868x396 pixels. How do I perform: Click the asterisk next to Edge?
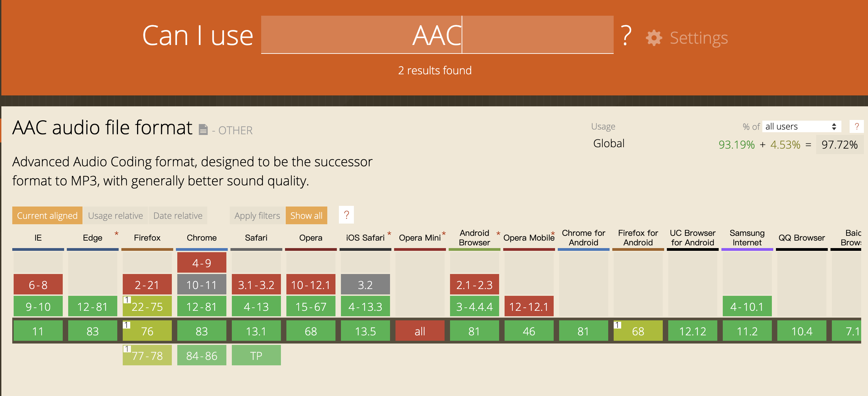pos(117,233)
